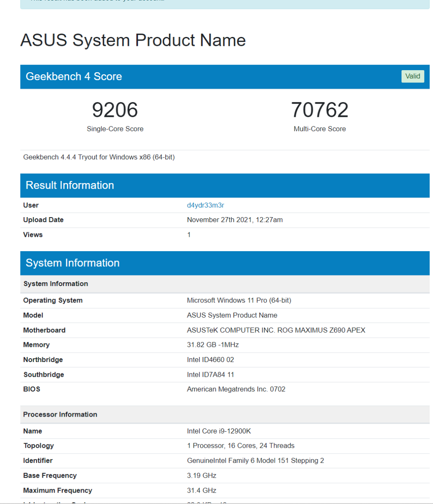433x504 pixels.
Task: Click the Operating System row label
Action: 53,300
